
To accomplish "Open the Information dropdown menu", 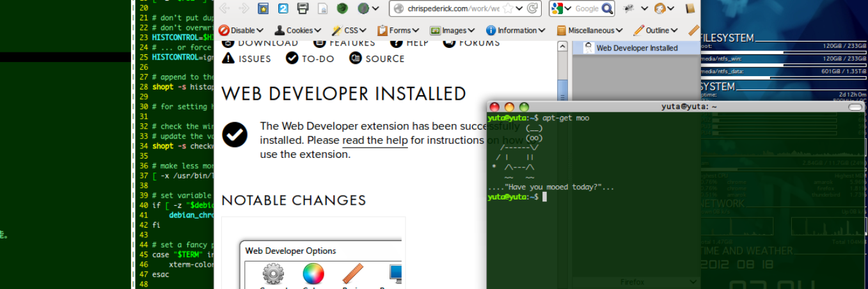I will click(516, 30).
